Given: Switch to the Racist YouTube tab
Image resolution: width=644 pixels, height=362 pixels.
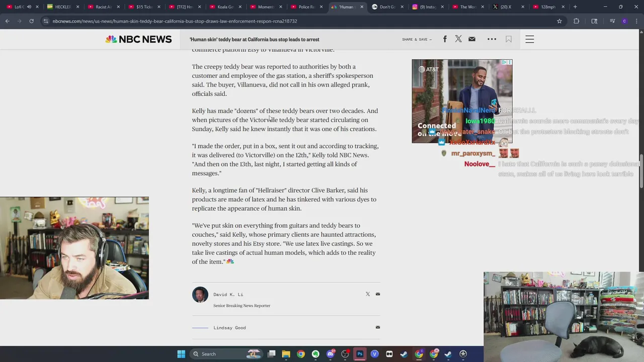Looking at the screenshot, I should [x=103, y=7].
